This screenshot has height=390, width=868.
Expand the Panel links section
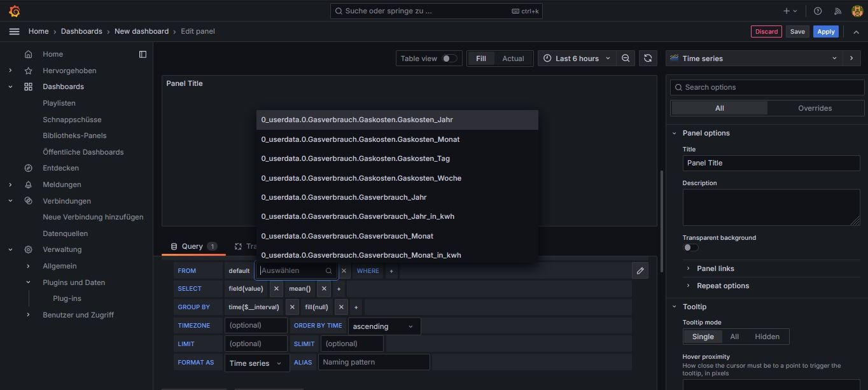(715, 268)
